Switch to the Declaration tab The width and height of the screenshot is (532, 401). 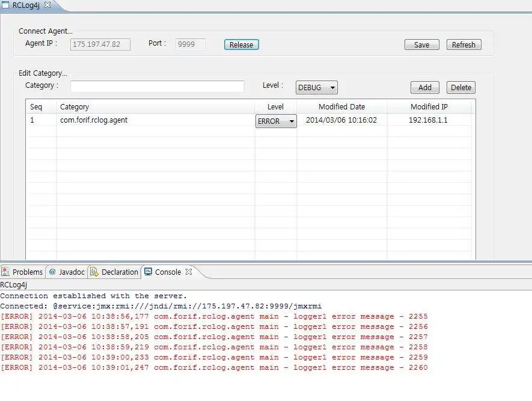pos(114,272)
